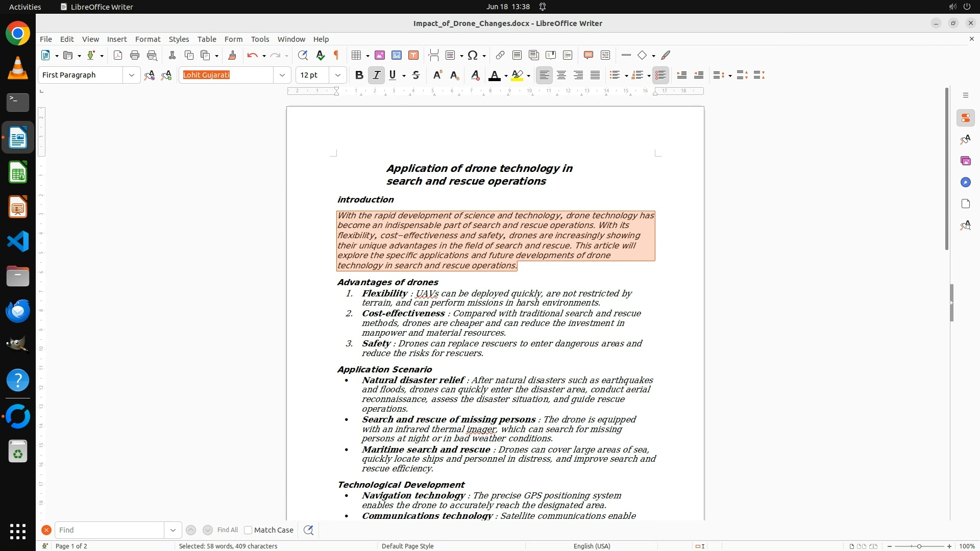Open the Styles menu
This screenshot has width=980, height=551.
(x=179, y=39)
